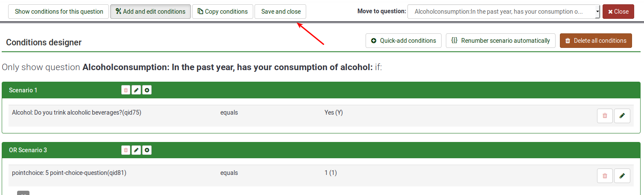Image resolution: width=644 pixels, height=195 pixels.
Task: Add condition to Scenario 1 via plus icon
Action: [x=147, y=90]
